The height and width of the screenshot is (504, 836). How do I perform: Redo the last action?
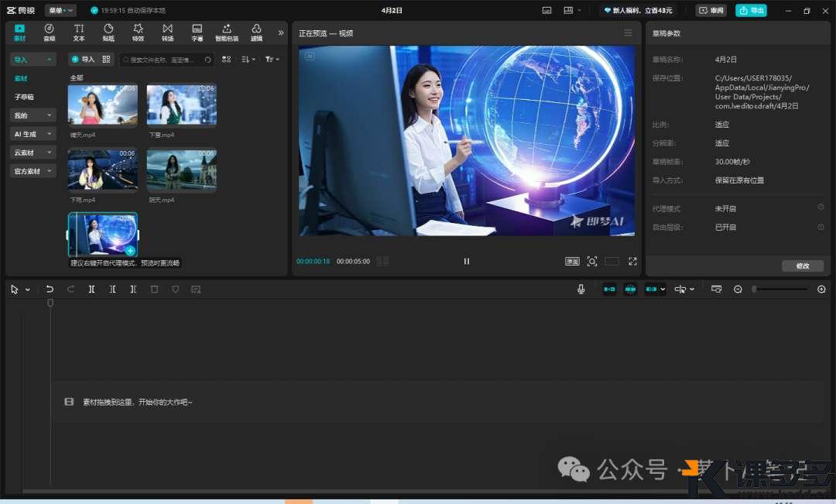coord(70,289)
